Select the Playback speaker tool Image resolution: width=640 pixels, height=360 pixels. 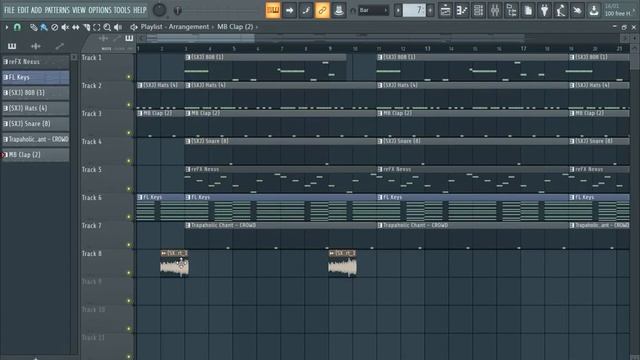pyautogui.click(x=118, y=27)
